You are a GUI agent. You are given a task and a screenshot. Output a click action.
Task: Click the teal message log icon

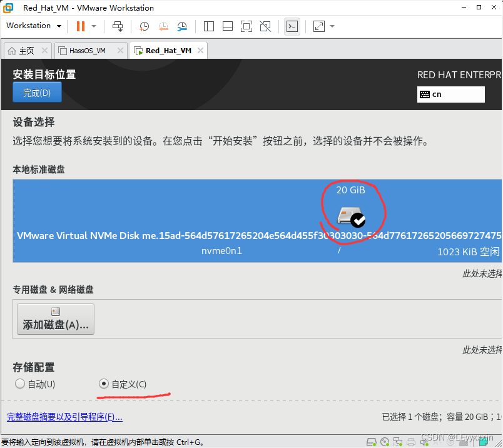[483, 442]
